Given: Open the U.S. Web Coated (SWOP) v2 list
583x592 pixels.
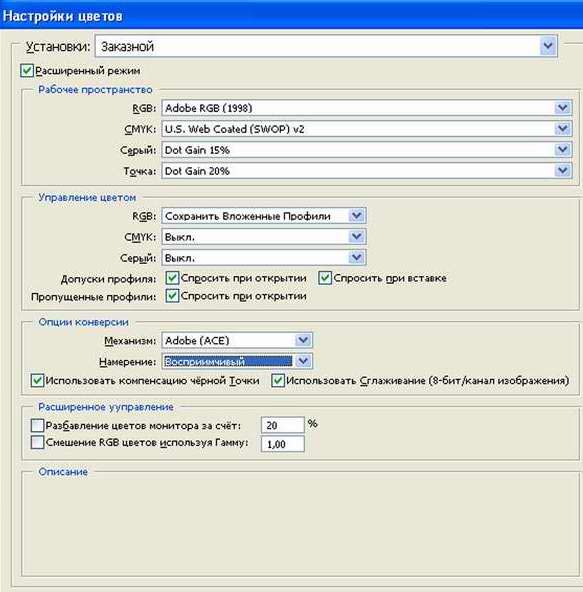Looking at the screenshot, I should pyautogui.click(x=563, y=129).
